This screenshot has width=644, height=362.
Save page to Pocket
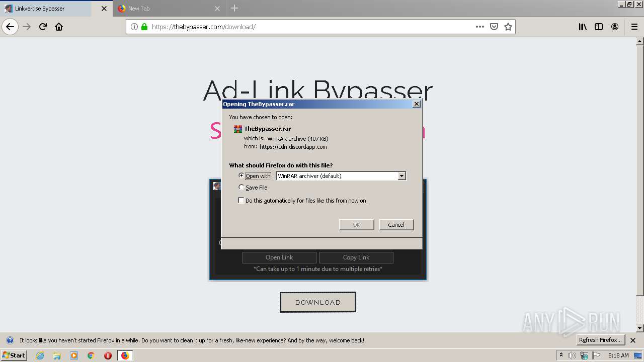[x=494, y=27]
